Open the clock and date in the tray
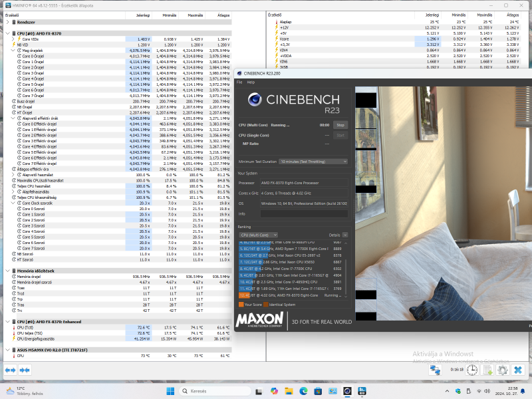This screenshot has height=399, width=532. click(x=506, y=391)
